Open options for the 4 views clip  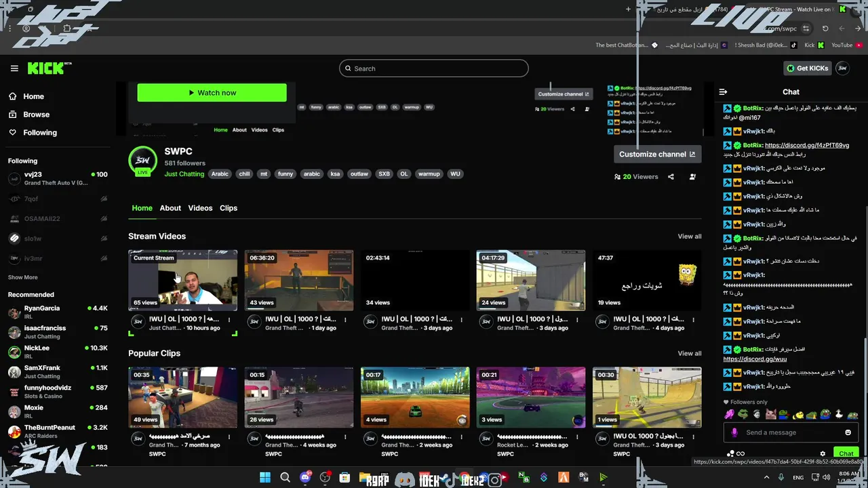(x=461, y=437)
